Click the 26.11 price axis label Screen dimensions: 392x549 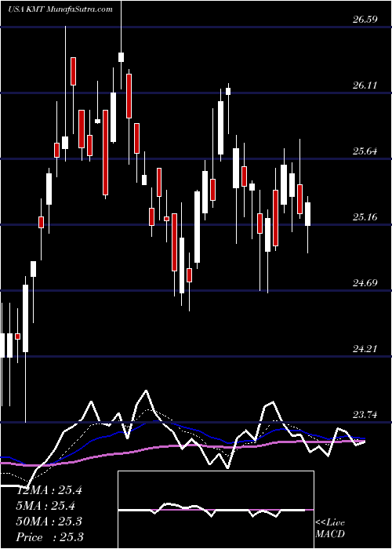click(365, 85)
